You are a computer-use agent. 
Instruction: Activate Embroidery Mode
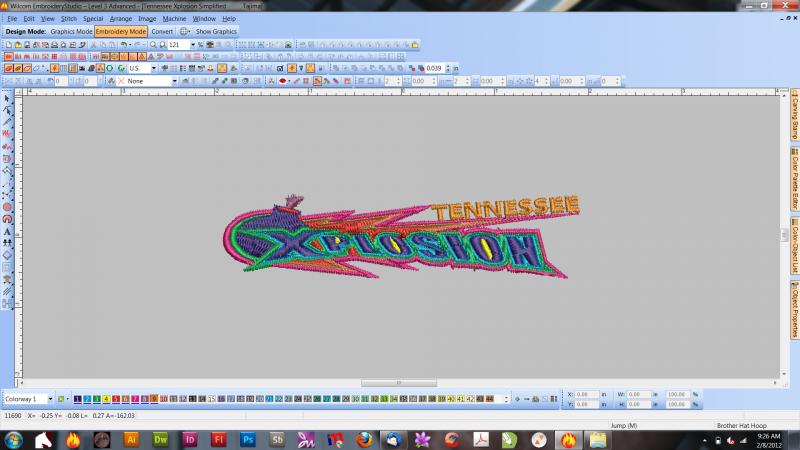pos(121,32)
